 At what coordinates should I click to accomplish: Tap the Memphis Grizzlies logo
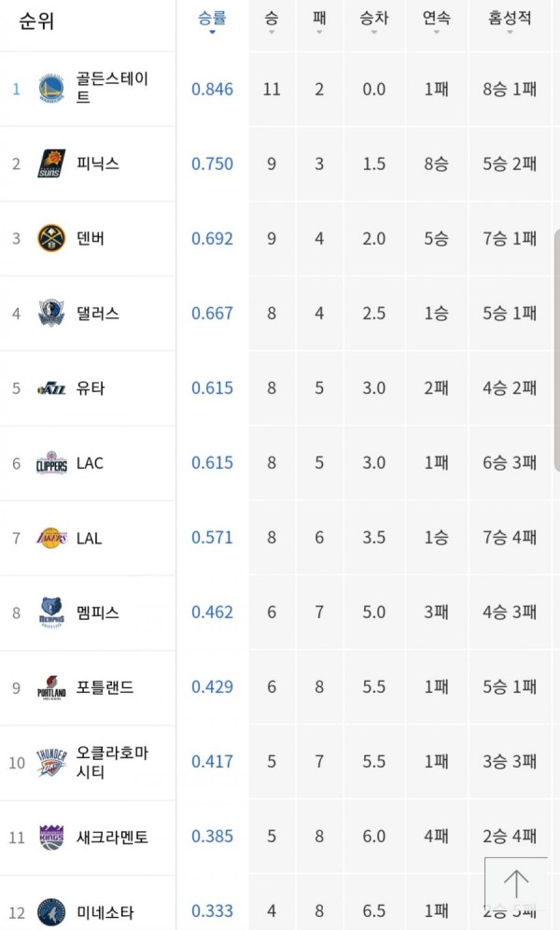click(51, 613)
